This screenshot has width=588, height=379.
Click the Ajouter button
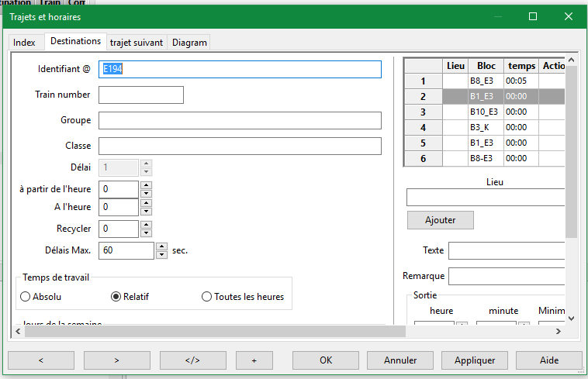tap(440, 220)
